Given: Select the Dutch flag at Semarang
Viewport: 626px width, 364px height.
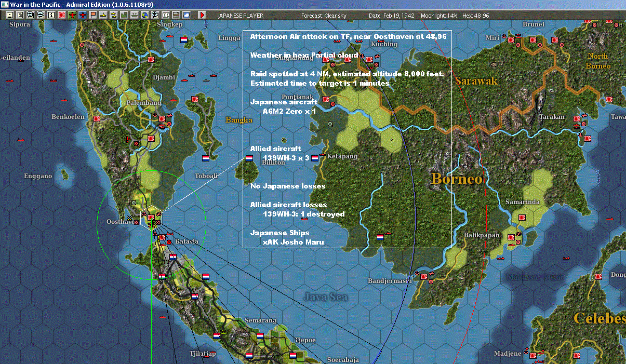Looking at the screenshot, I should click(x=260, y=336).
